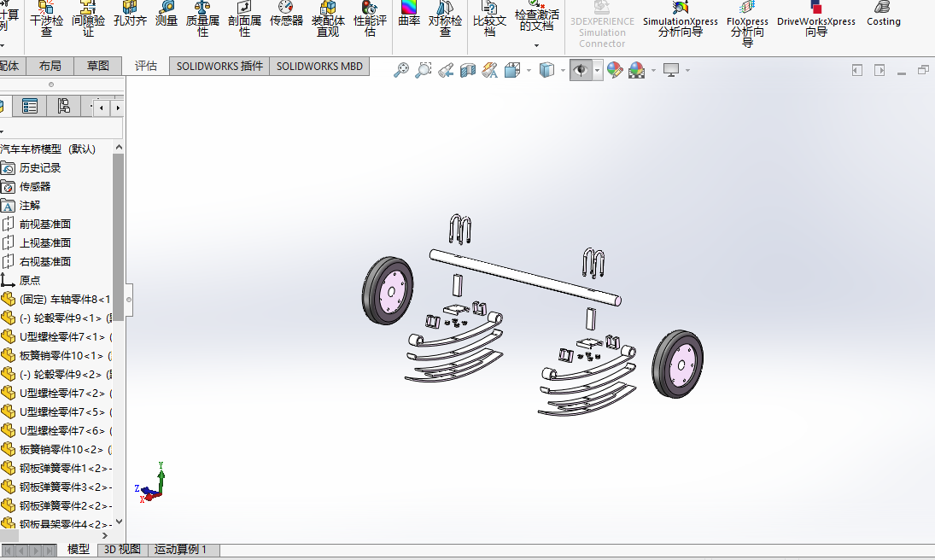Open the Costing tool

click(883, 15)
